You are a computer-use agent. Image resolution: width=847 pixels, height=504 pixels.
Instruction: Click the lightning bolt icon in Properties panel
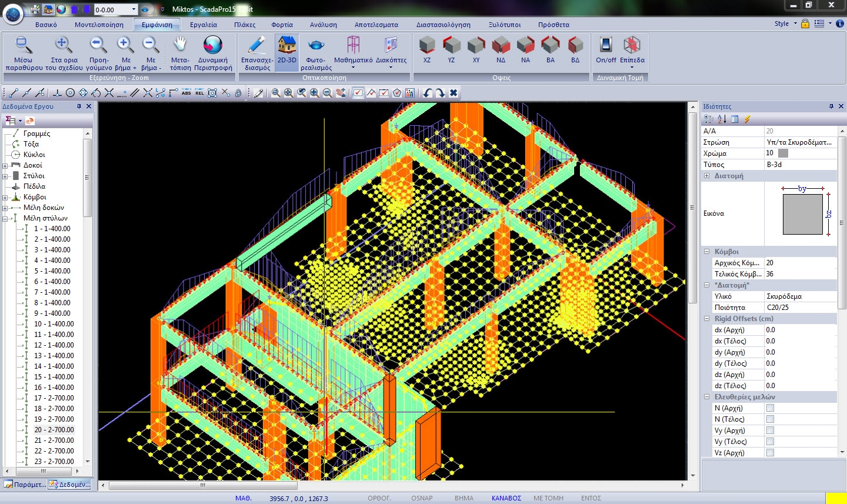tap(747, 119)
